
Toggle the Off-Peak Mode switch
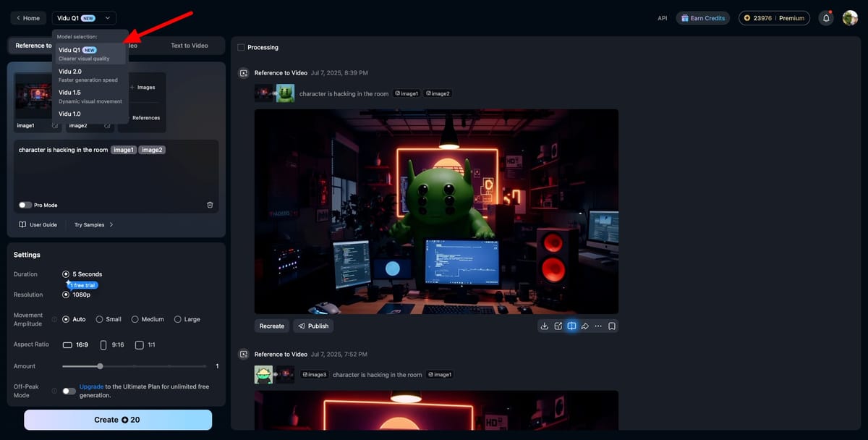click(69, 391)
